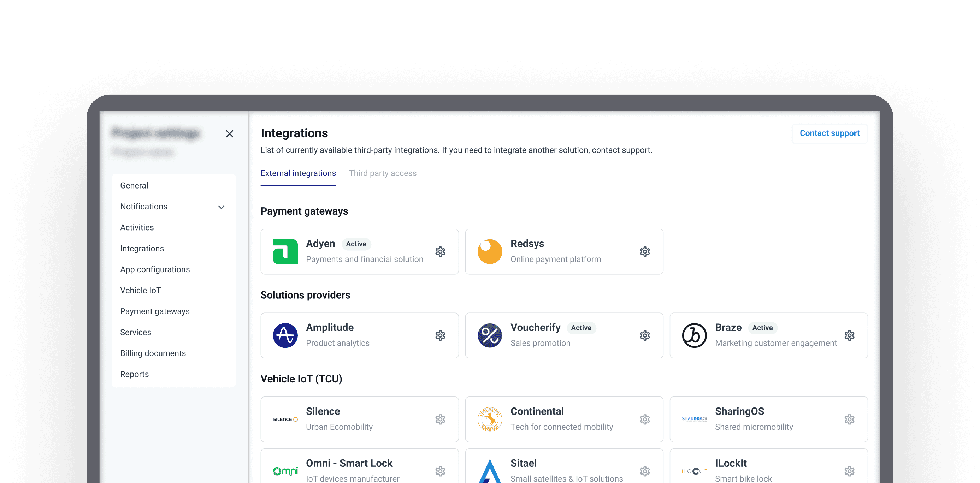Open Continental settings gear
Screen dimensions: 980x483
pyautogui.click(x=645, y=419)
